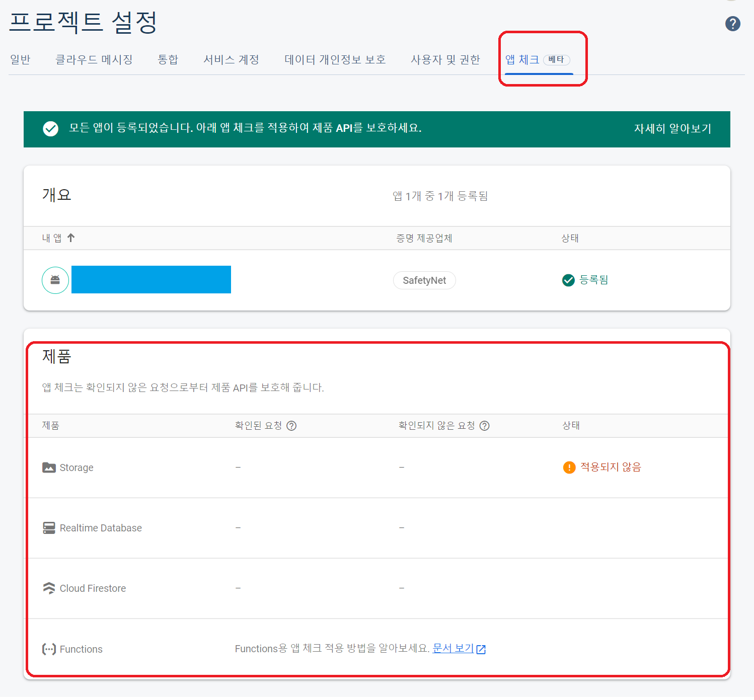Go to 서비스 계정 tab
Viewport: 754px width, 700px height.
tap(231, 60)
